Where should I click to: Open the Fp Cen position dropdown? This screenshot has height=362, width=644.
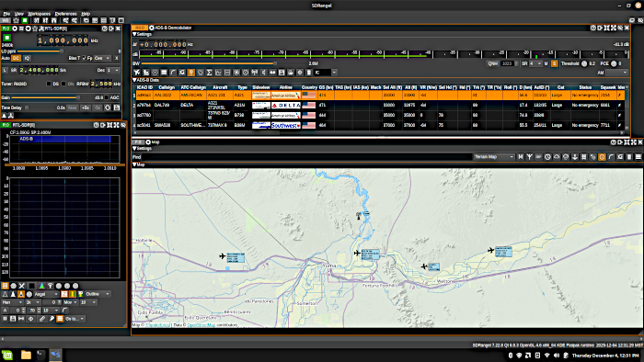(x=102, y=58)
